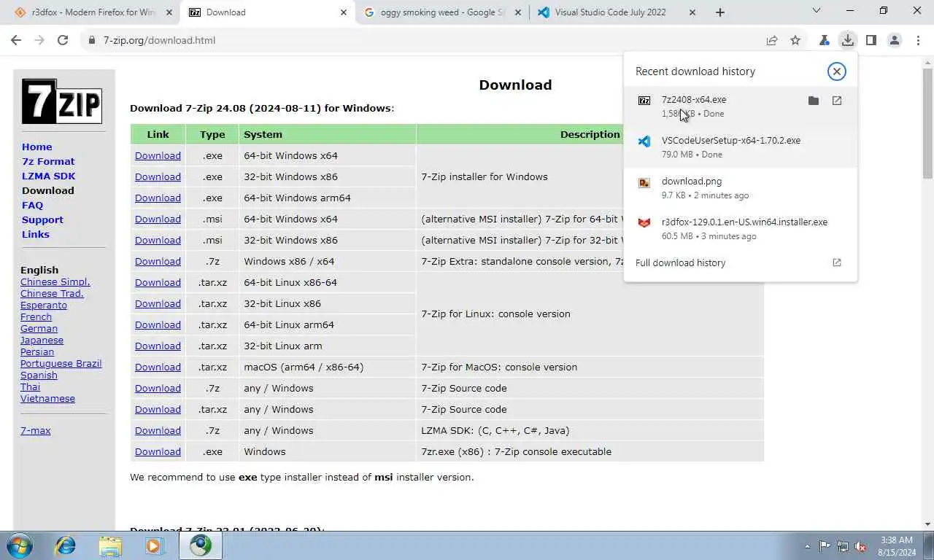This screenshot has width=934, height=560.
Task: Open 7z2408-x64.exe with the external-open icon
Action: point(837,101)
